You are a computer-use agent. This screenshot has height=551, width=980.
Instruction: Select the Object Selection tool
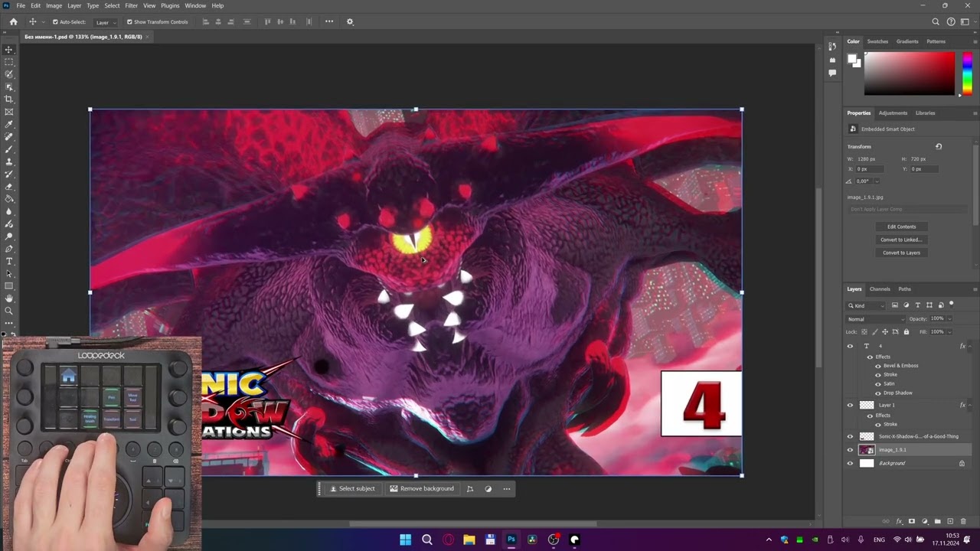pyautogui.click(x=9, y=86)
